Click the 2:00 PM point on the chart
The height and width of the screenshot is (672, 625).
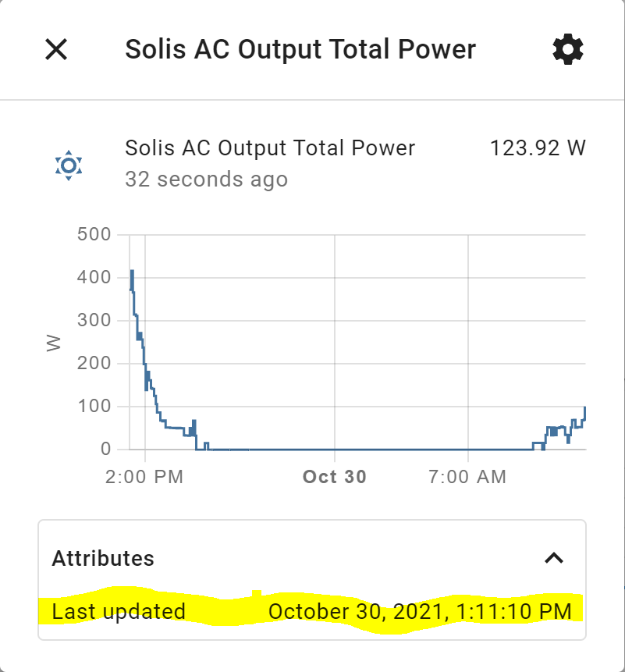144,477
